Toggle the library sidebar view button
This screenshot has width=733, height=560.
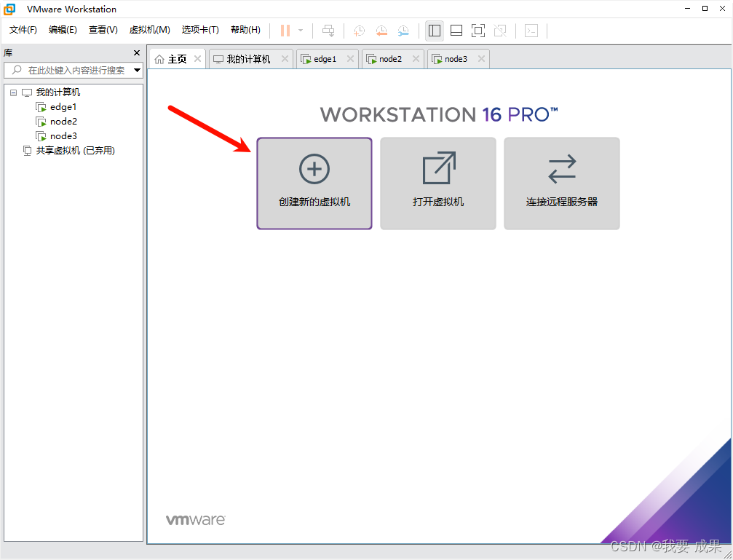pos(435,31)
